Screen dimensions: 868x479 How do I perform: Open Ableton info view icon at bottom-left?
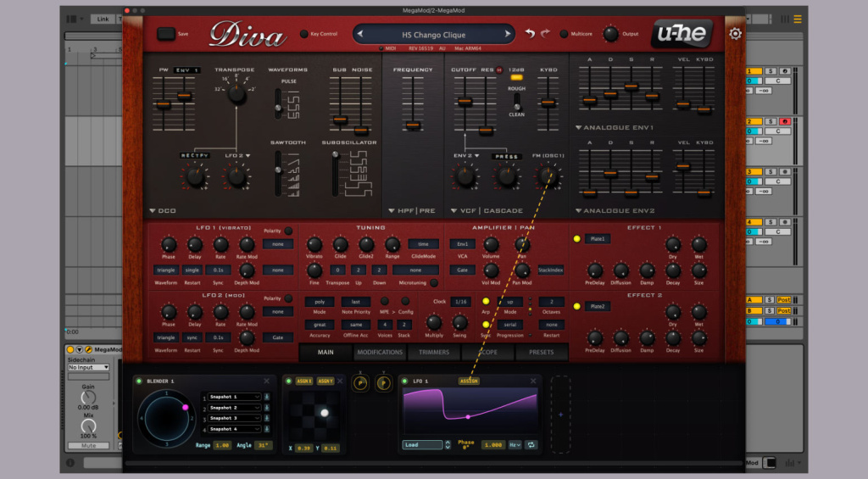tap(70, 463)
